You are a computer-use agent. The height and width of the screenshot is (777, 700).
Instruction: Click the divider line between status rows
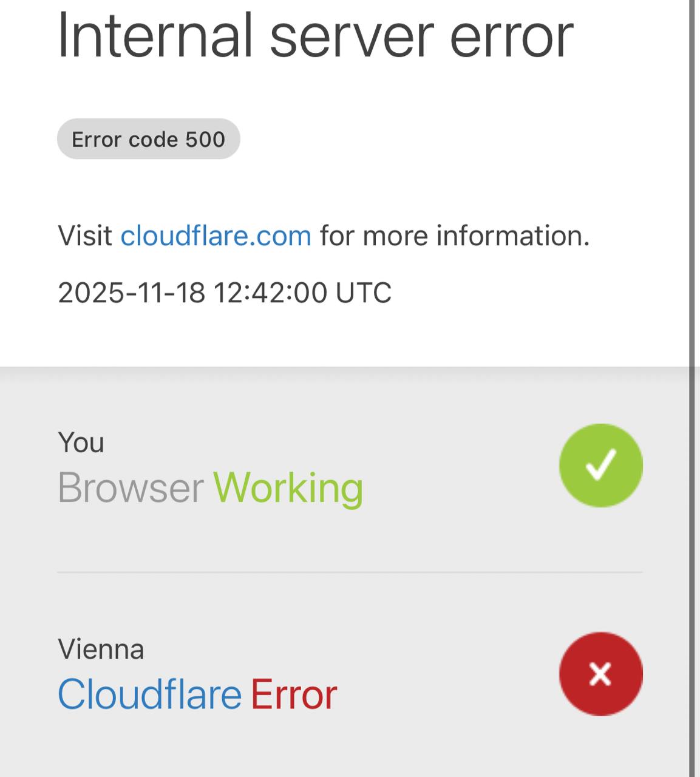(350, 572)
